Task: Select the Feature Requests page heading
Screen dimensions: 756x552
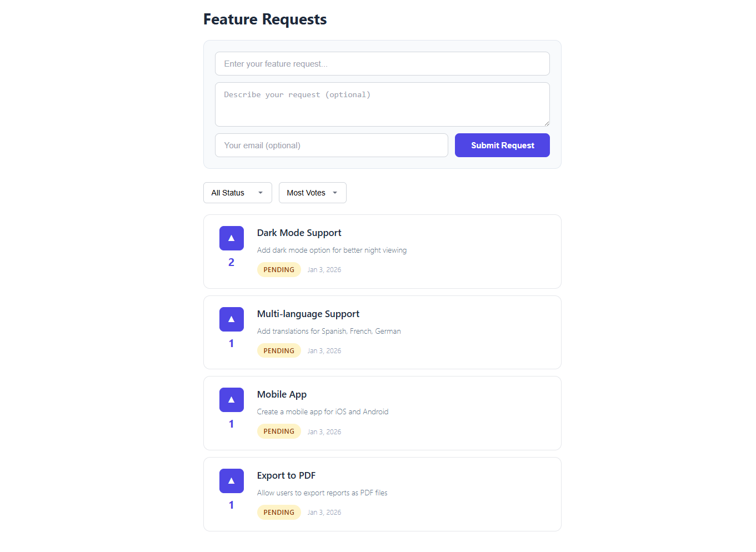Action: pos(265,19)
